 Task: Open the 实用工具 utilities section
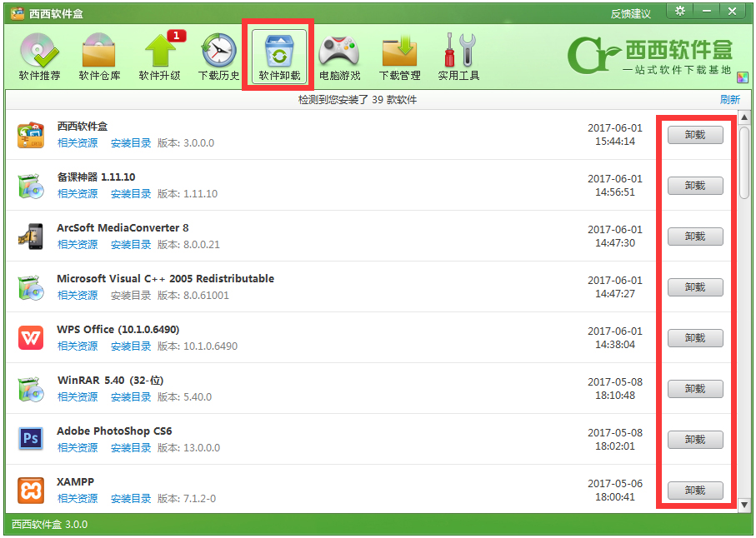[x=459, y=54]
